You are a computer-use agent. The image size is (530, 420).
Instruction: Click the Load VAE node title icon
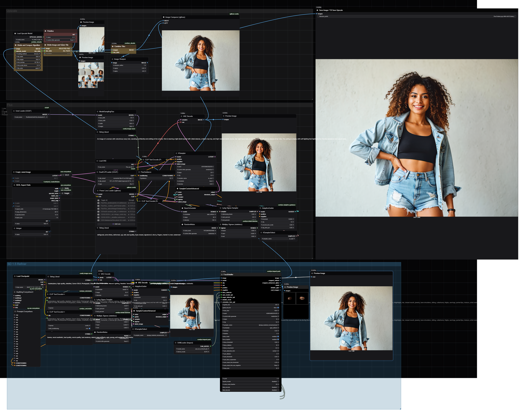coord(97,161)
